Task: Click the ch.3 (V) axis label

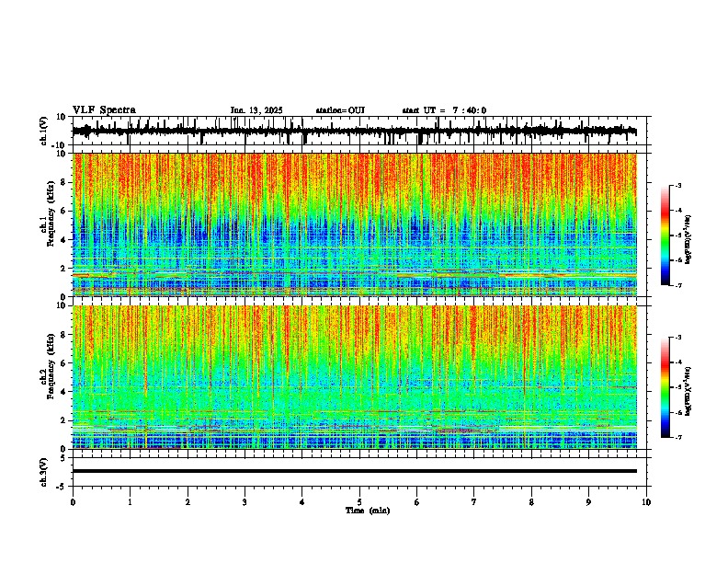Action: 44,472
